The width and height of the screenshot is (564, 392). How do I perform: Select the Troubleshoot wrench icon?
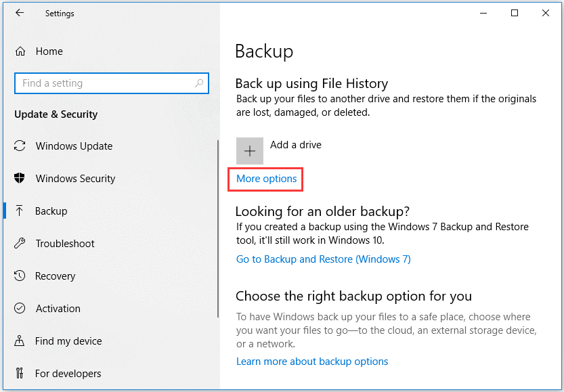20,243
